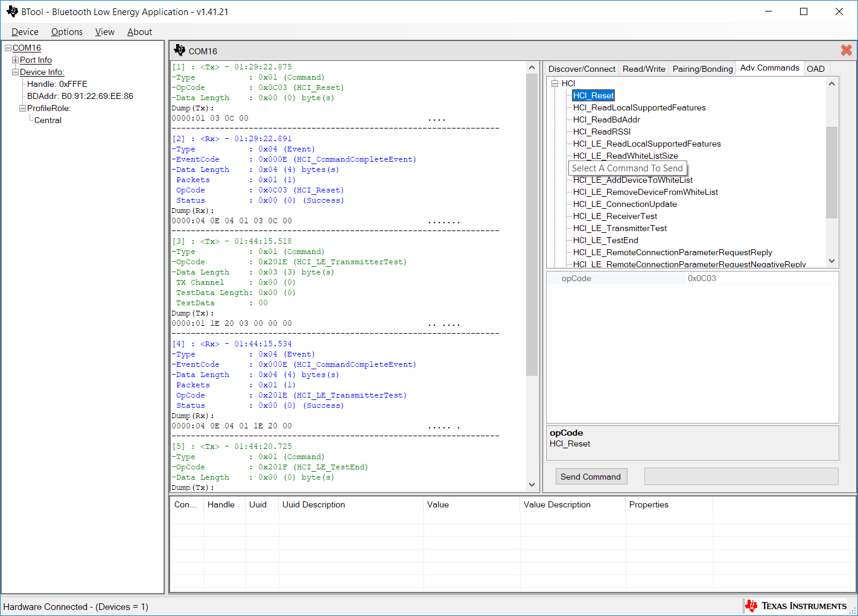Select the HCI_Reset command
The height and width of the screenshot is (616, 858).
pyautogui.click(x=593, y=95)
